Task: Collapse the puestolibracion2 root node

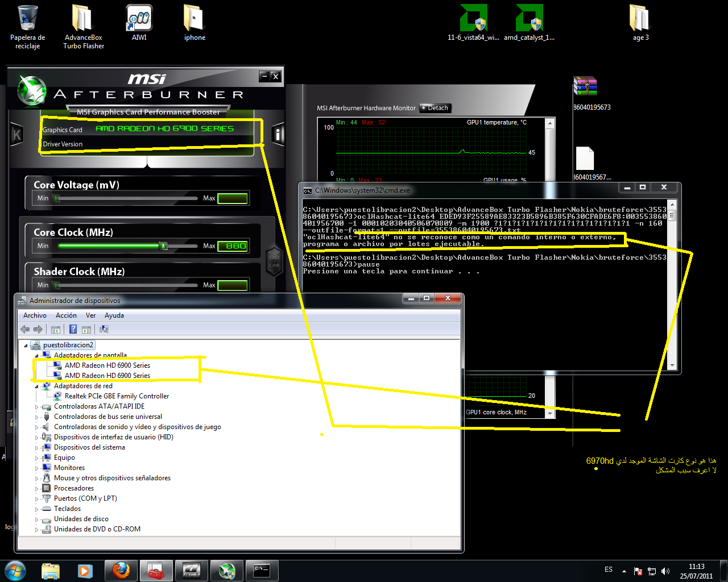Action: pyautogui.click(x=26, y=346)
